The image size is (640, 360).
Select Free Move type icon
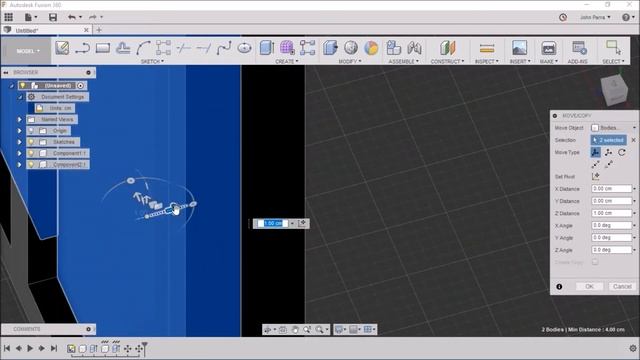[x=596, y=152]
